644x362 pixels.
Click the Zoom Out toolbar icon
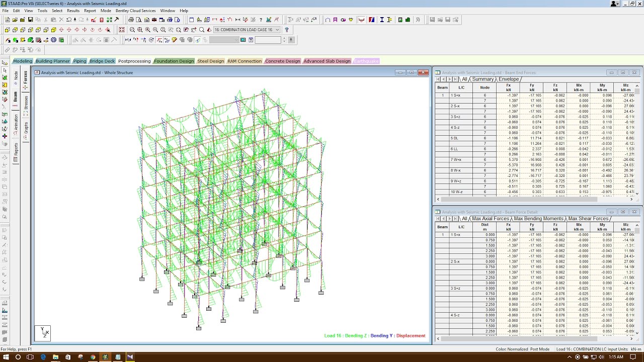click(155, 29)
